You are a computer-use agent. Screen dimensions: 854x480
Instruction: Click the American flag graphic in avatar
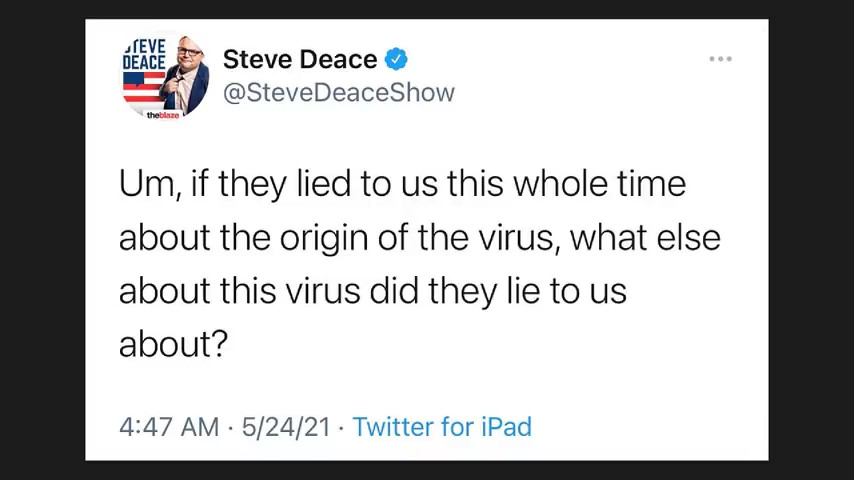[142, 87]
